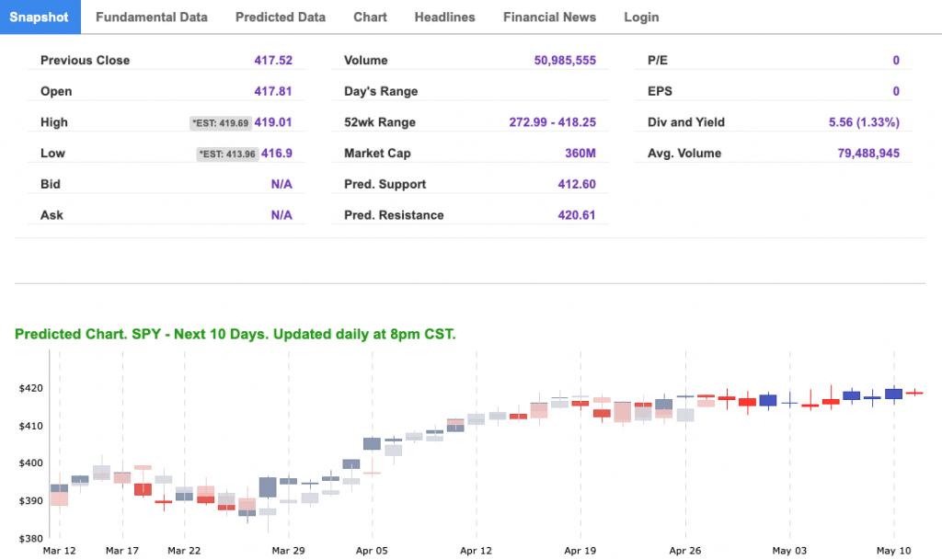Select the Previous Close value 417.52

(273, 61)
